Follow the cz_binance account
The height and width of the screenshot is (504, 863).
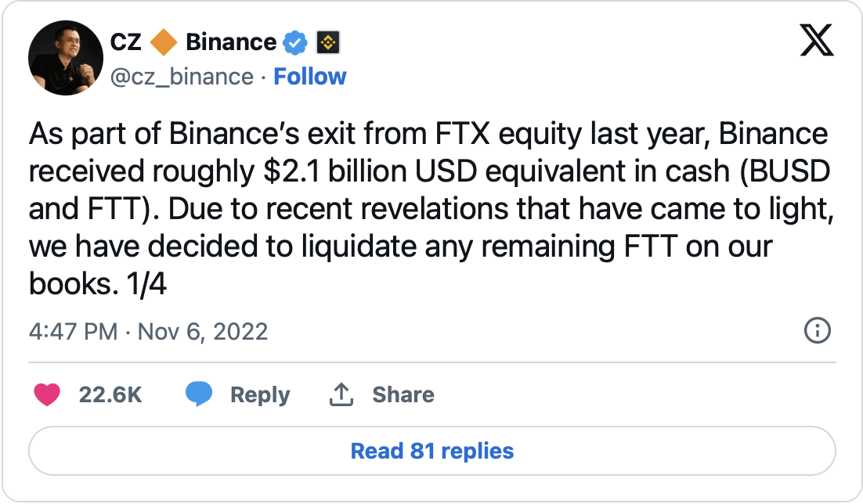click(309, 77)
